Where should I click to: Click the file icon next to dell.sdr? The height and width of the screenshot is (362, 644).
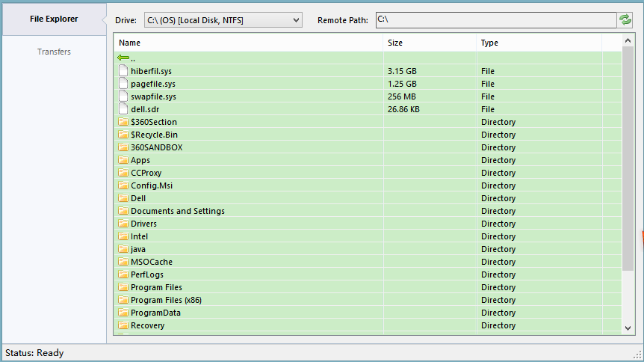[123, 108]
